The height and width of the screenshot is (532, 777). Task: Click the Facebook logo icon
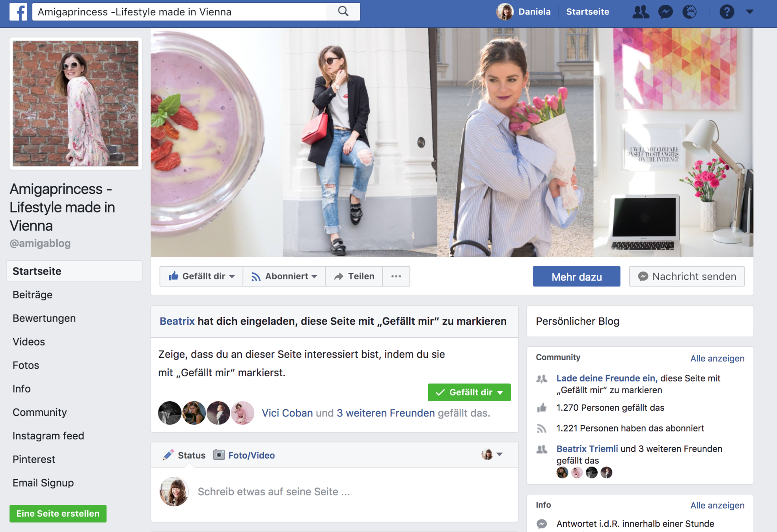click(x=18, y=12)
